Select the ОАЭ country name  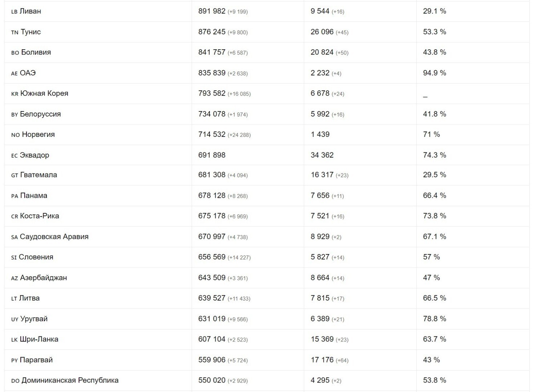click(x=28, y=73)
